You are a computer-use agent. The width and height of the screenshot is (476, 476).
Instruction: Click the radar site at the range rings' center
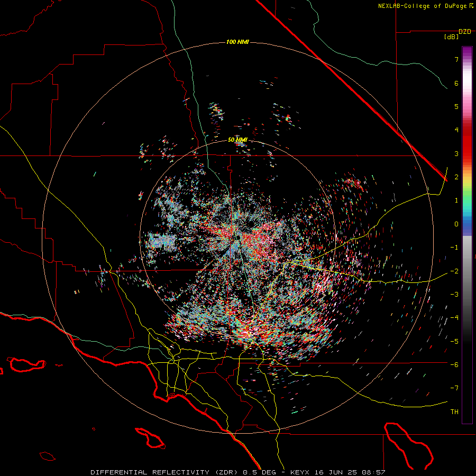tap(237, 237)
